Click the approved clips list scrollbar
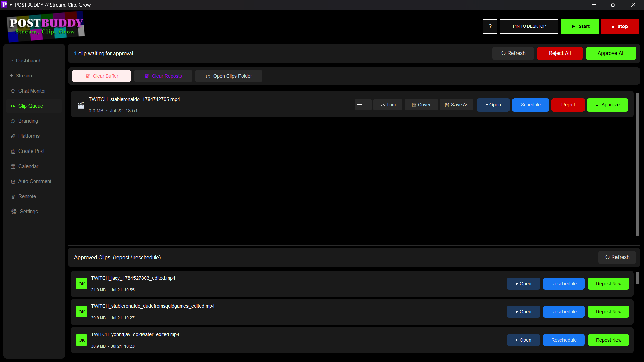The width and height of the screenshot is (644, 362). tap(637, 278)
